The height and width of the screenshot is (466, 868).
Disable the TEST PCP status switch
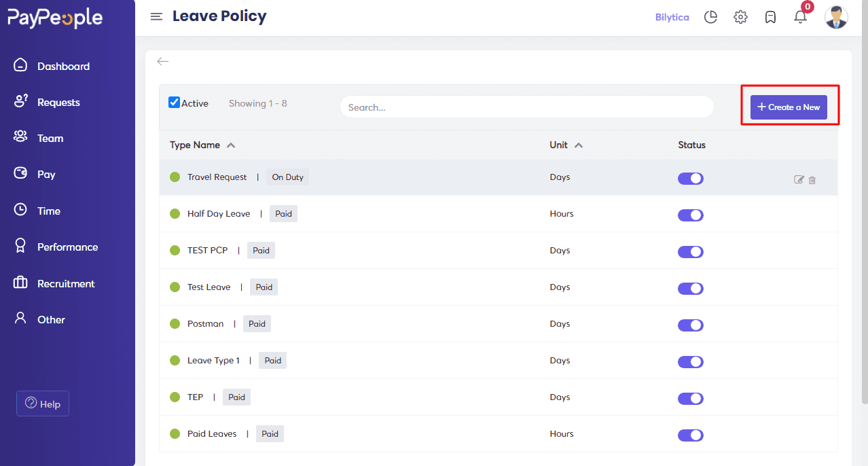click(691, 252)
